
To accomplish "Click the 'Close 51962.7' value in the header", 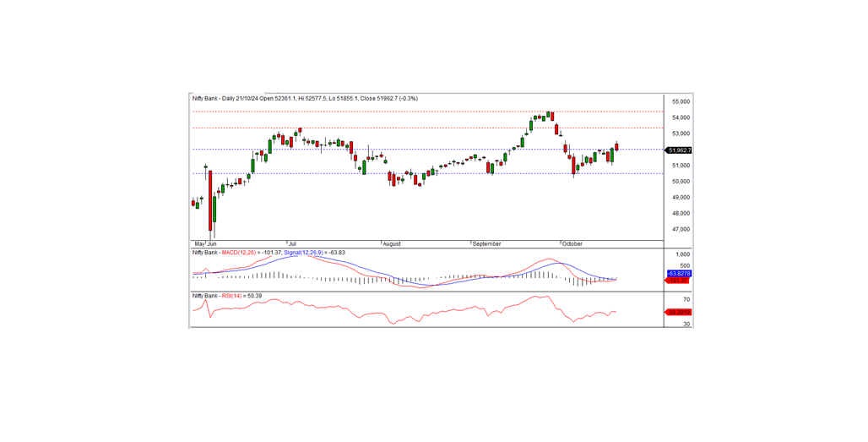I will coord(377,99).
